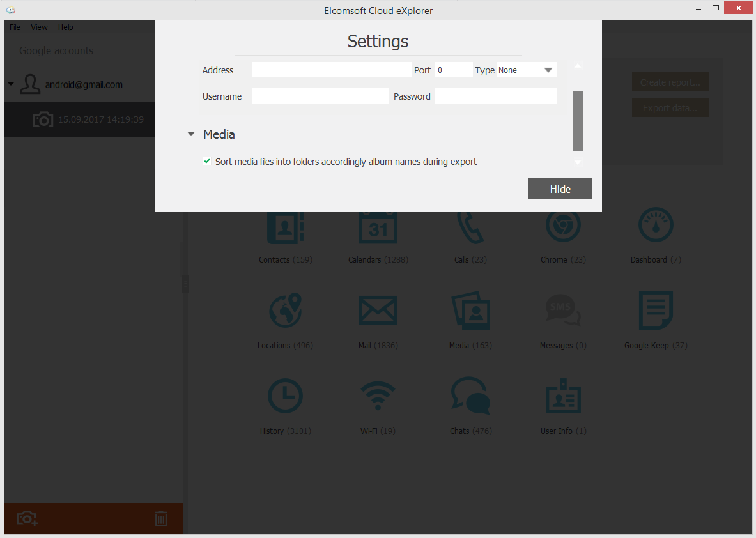The width and height of the screenshot is (756, 538).
Task: Click the proxy Address input field
Action: tap(332, 70)
